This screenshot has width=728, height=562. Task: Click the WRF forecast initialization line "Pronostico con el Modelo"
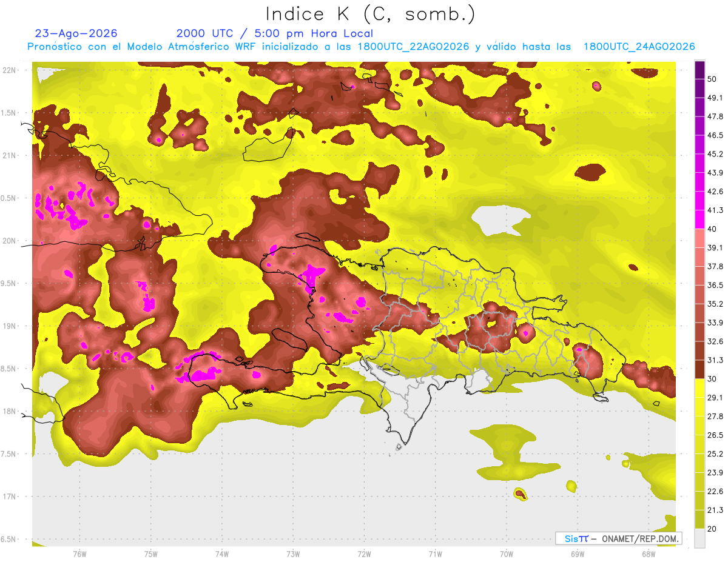coord(361,47)
